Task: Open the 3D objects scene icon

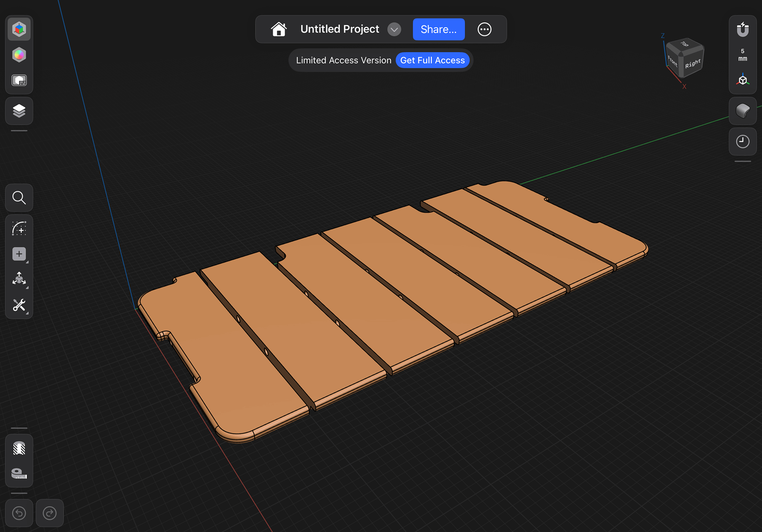Action: 19,29
